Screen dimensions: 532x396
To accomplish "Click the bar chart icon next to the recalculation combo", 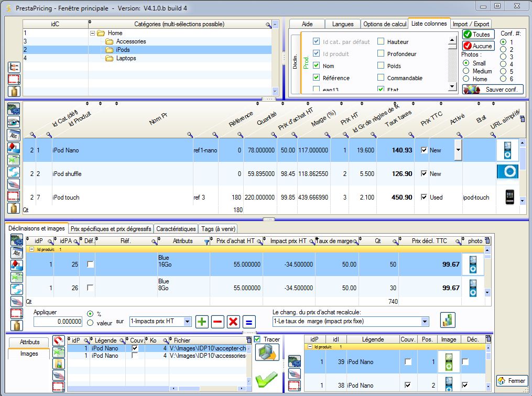I will tap(448, 320).
